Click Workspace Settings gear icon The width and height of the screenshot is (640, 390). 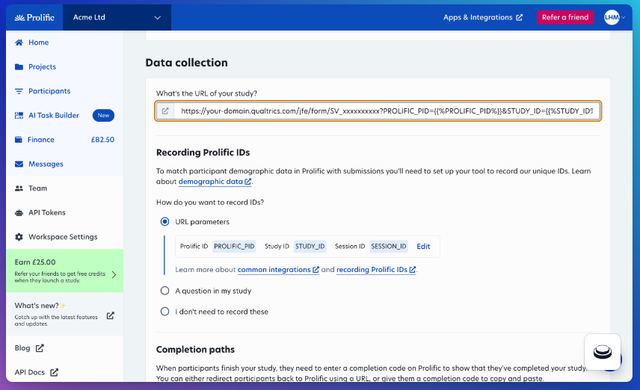click(19, 237)
